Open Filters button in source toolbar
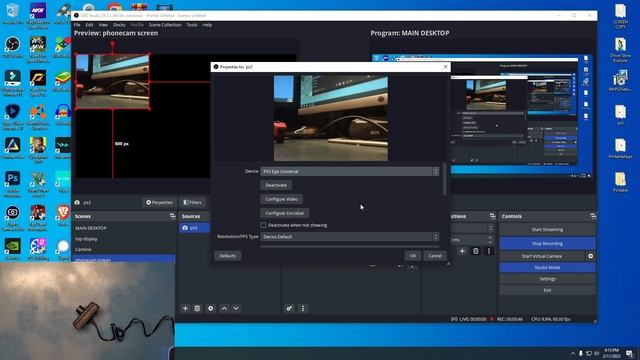Image resolution: width=640 pixels, height=360 pixels. pyautogui.click(x=192, y=202)
